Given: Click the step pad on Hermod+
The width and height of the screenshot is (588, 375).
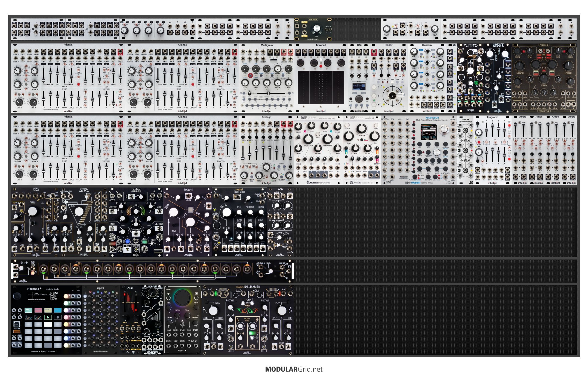Looking at the screenshot, I should 28,310.
